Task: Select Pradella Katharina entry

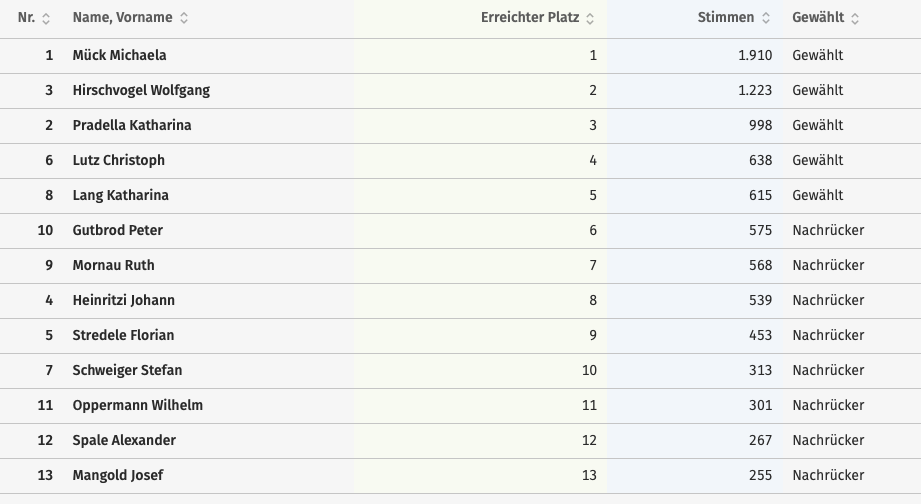Action: [132, 125]
